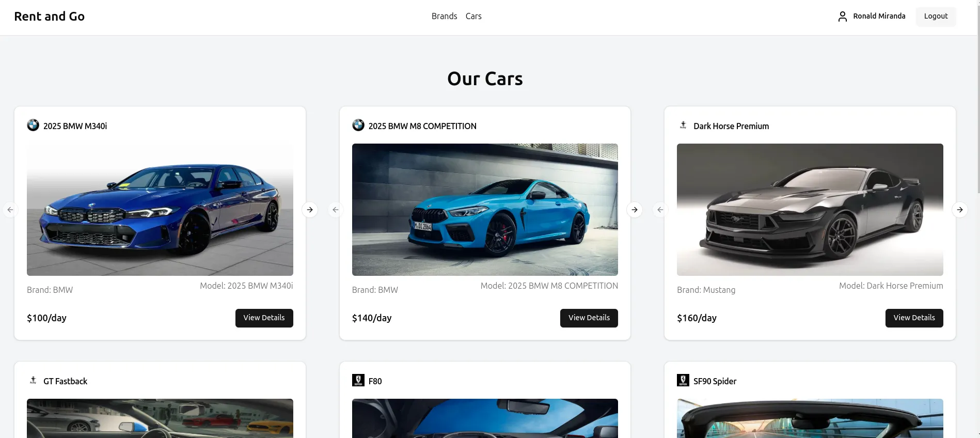Click the Ferrari logo on F80 card

point(358,380)
